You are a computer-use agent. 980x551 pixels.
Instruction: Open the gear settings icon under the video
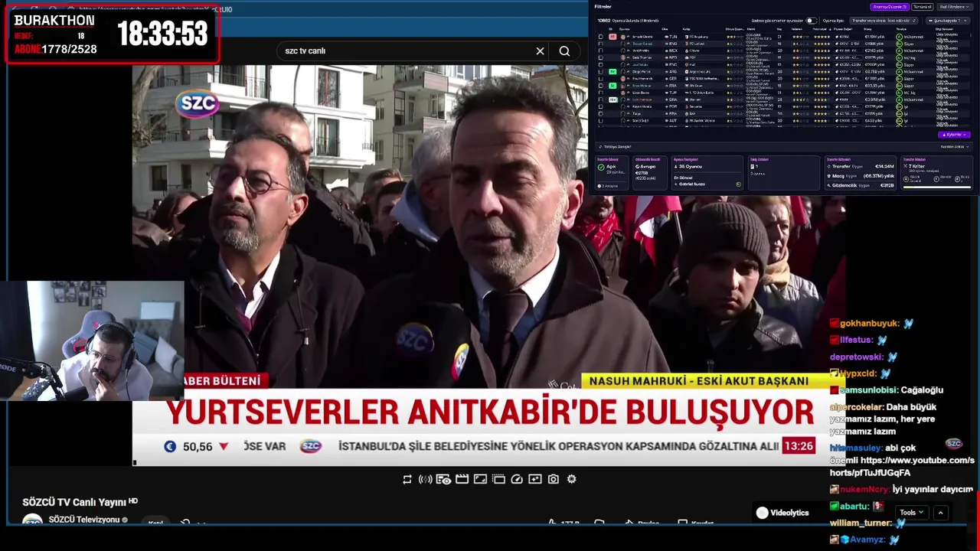571,479
